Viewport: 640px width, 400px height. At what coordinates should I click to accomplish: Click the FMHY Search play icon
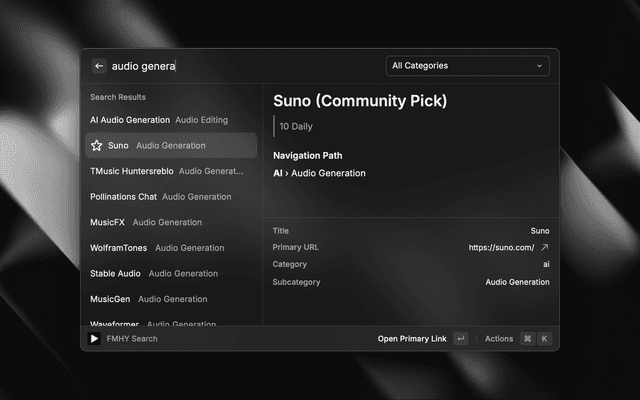[x=94, y=338]
